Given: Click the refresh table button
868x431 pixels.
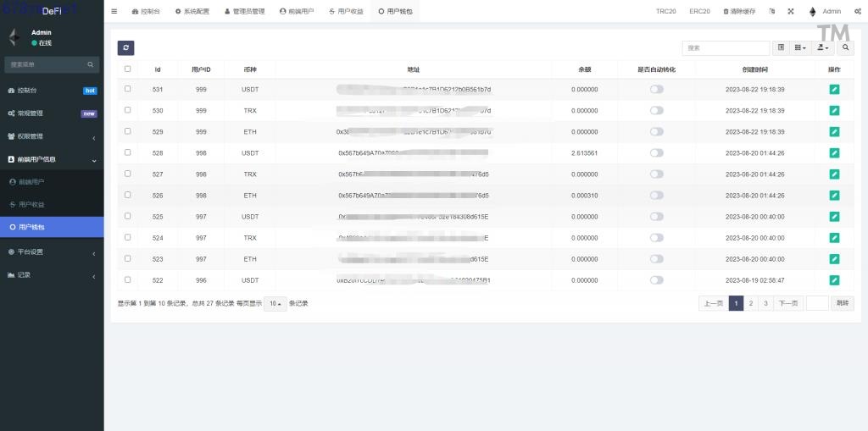Looking at the screenshot, I should pos(125,48).
